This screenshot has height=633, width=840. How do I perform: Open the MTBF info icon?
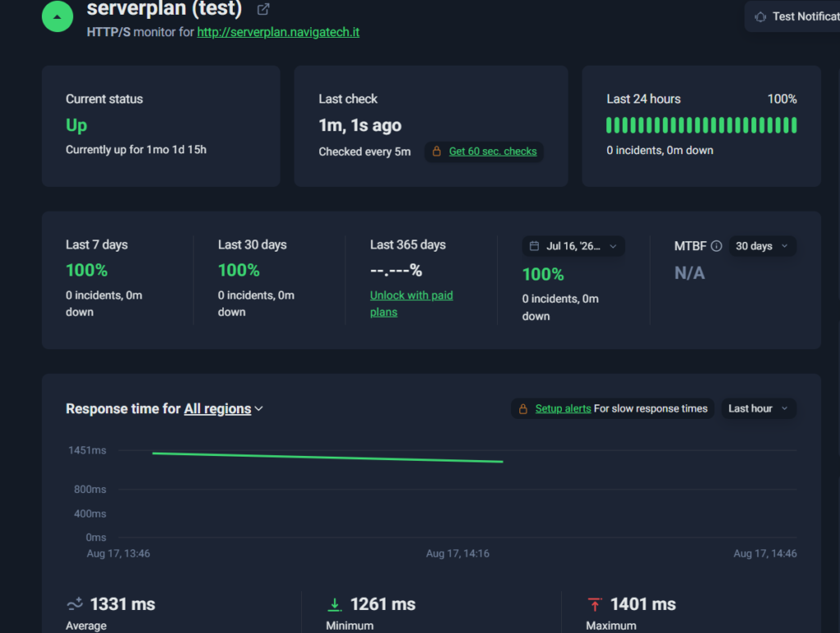pyautogui.click(x=716, y=246)
